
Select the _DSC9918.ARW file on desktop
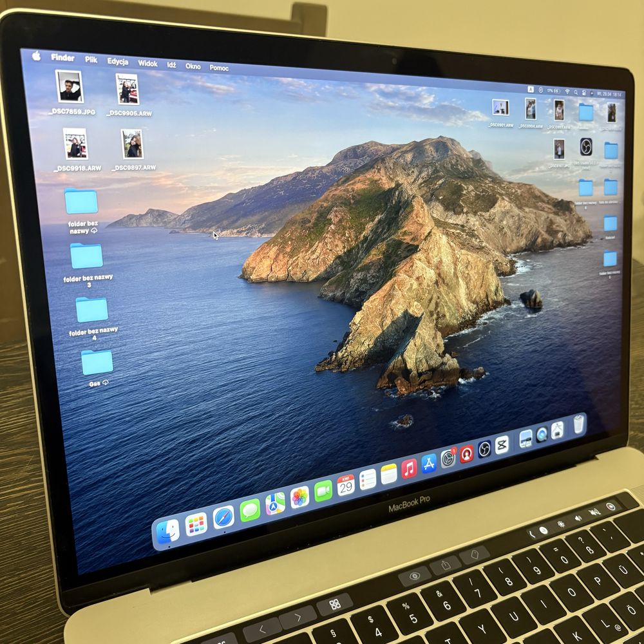coord(75,144)
